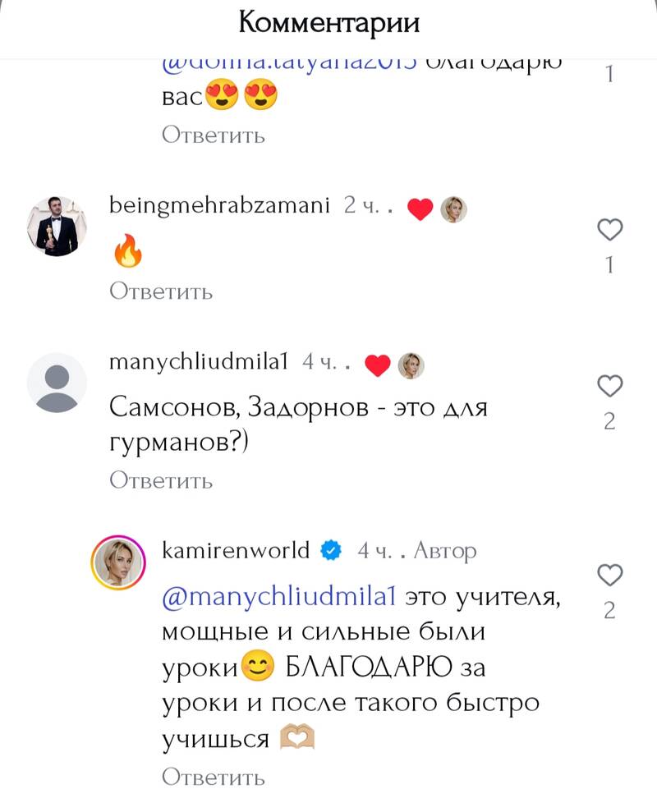Click red heart beside manychliudmila1 timestamp
657x812 pixels.
[x=377, y=365]
